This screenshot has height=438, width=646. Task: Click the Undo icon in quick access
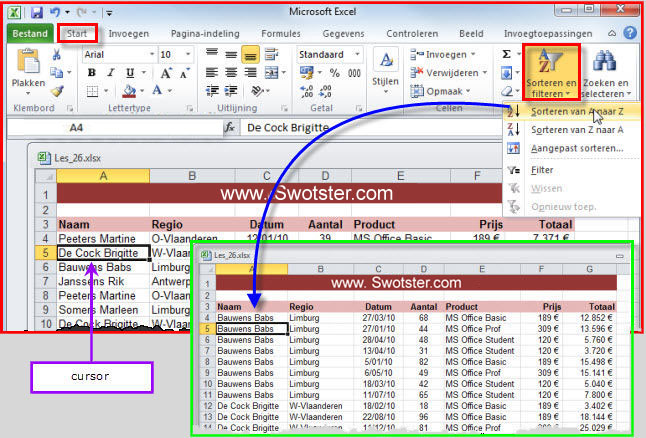pos(55,12)
